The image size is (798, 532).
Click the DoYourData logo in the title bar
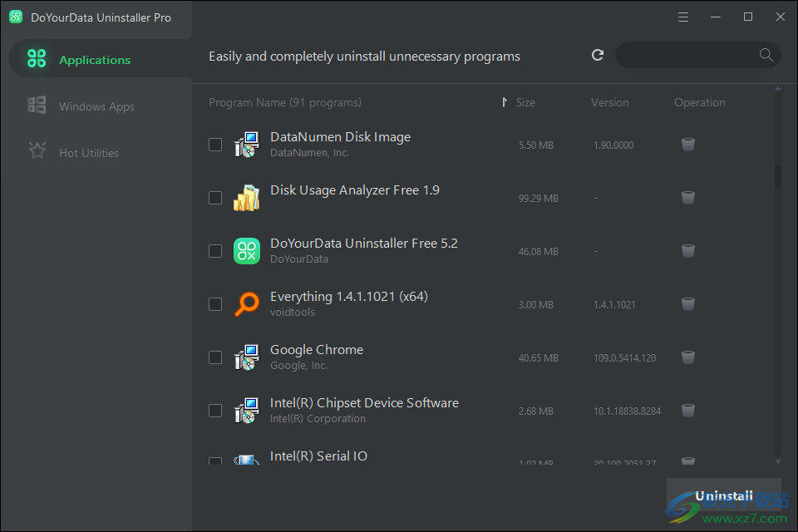pyautogui.click(x=16, y=16)
